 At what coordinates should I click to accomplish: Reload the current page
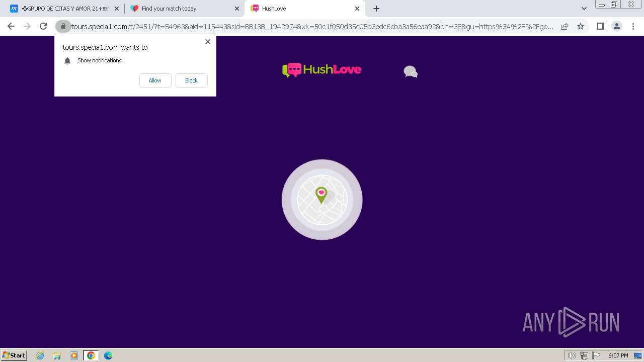coord(43,26)
